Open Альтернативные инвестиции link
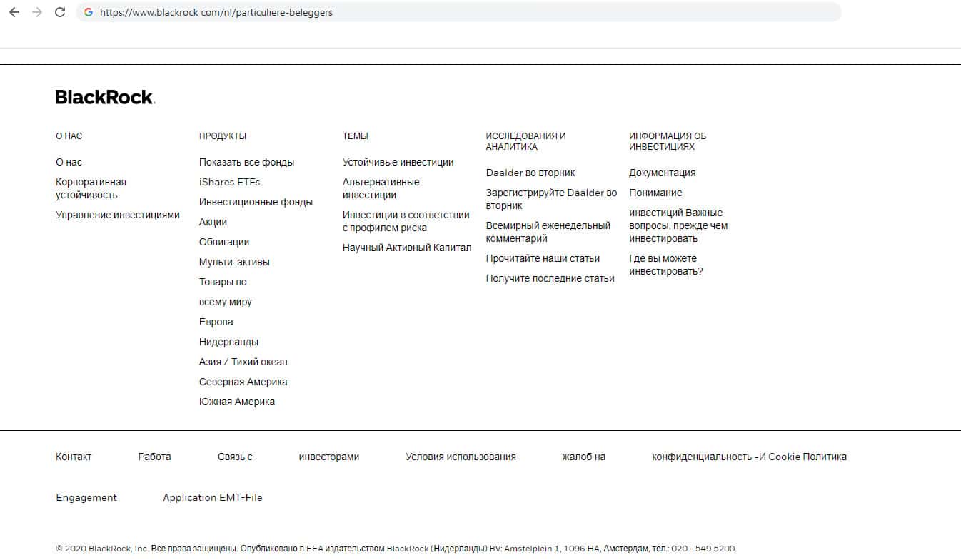Viewport: 961px width, 560px height. point(381,188)
